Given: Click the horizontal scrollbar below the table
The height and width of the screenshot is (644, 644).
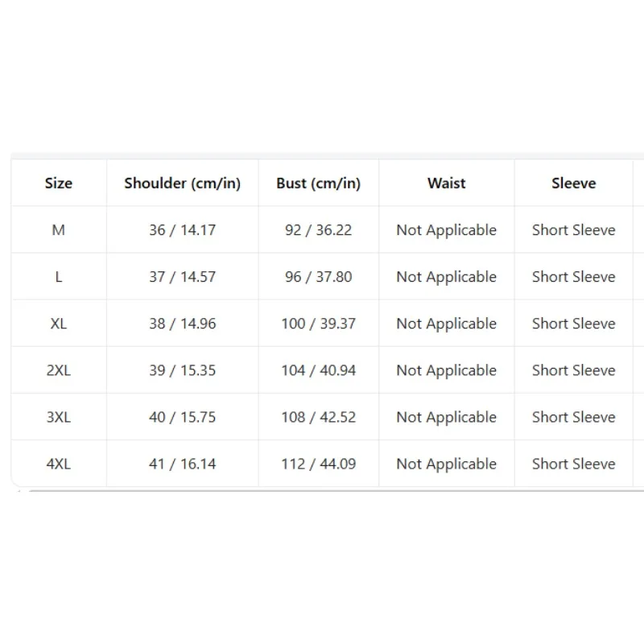Looking at the screenshot, I should point(336,490).
